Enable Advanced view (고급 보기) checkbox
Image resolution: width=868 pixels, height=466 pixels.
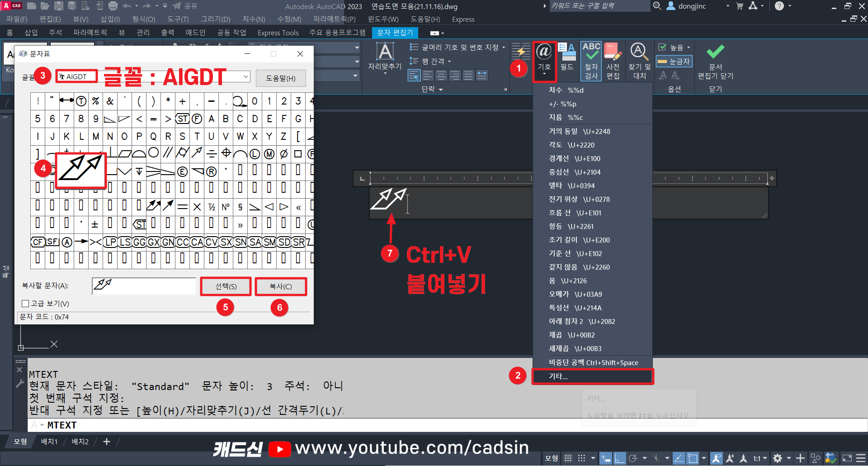click(25, 304)
